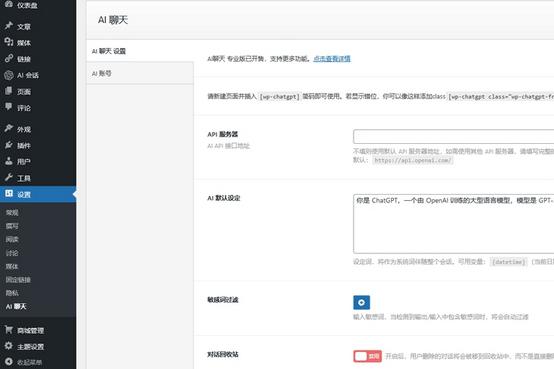Switch to the AI 账号 tab

pos(140,73)
